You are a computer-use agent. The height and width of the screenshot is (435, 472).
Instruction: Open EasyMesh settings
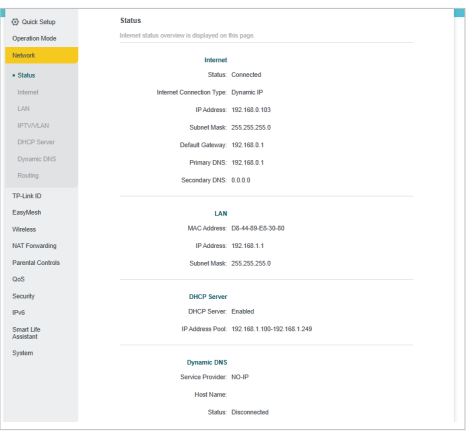click(x=26, y=213)
